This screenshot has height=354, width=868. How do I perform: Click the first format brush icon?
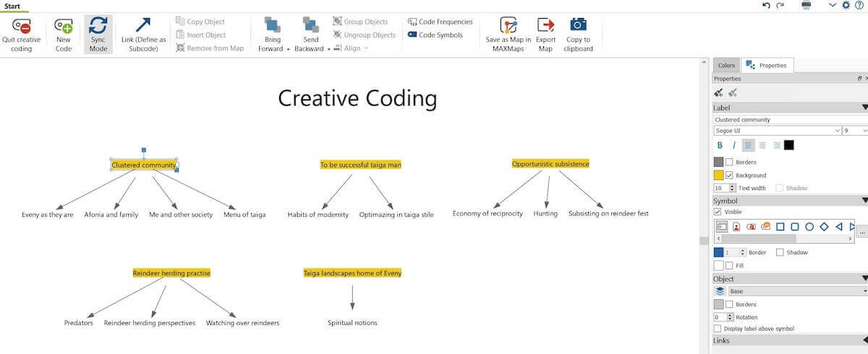click(x=719, y=92)
